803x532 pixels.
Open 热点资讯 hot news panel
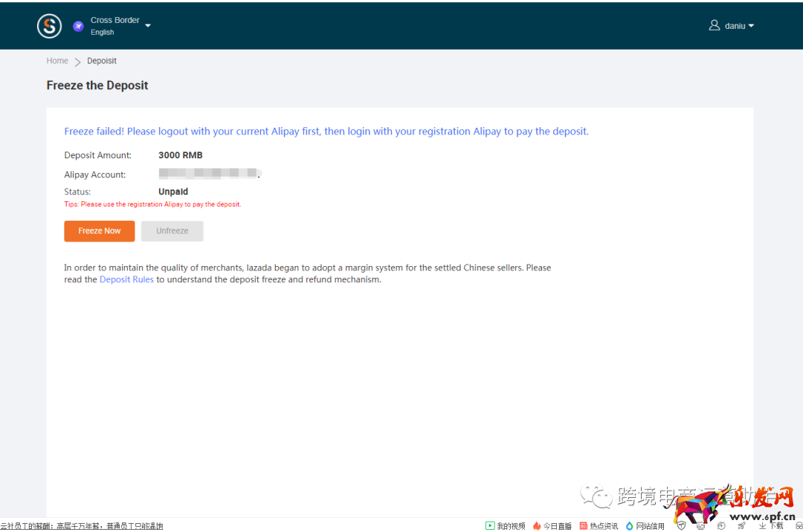tap(599, 525)
